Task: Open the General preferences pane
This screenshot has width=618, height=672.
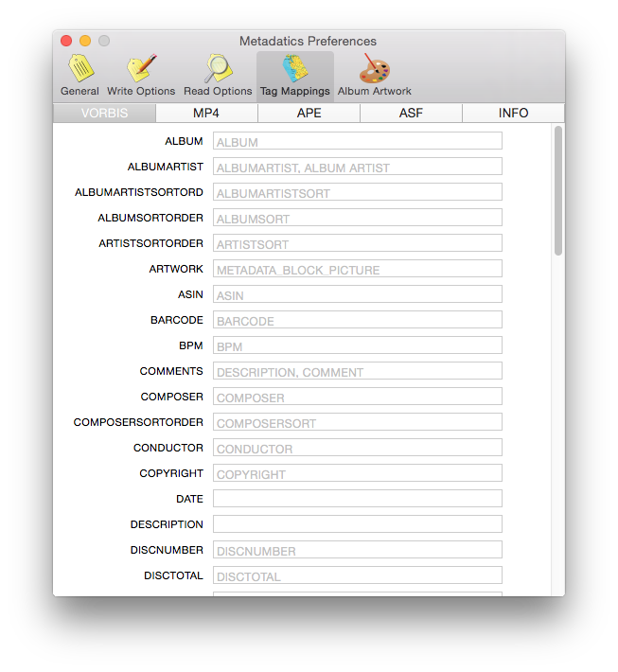Action: click(79, 76)
